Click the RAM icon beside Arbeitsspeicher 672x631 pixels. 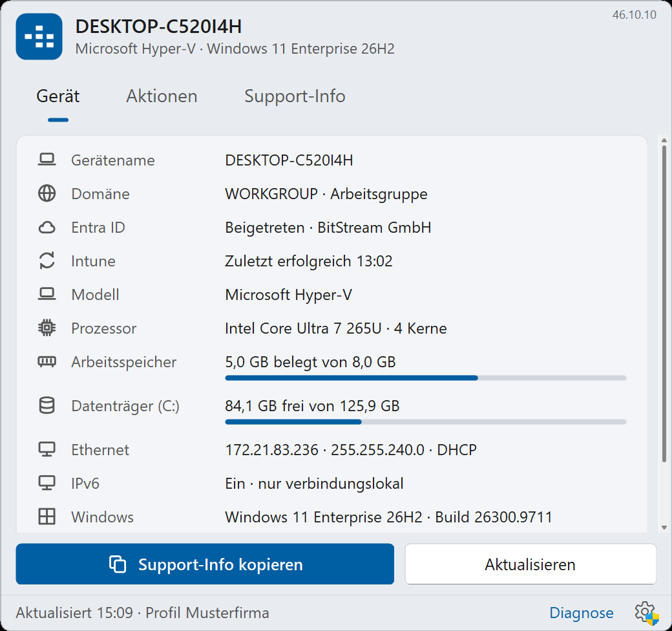[x=47, y=362]
